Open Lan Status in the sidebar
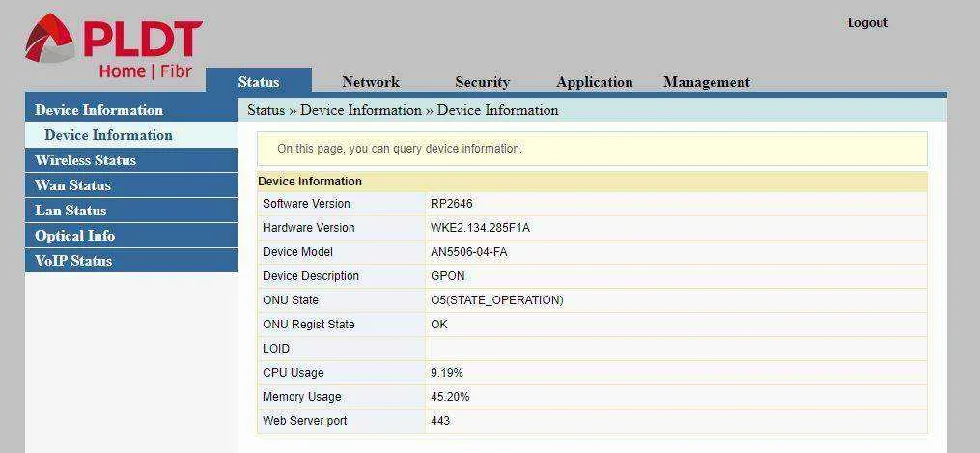Viewport: 980px width, 453px height. pyautogui.click(x=131, y=210)
